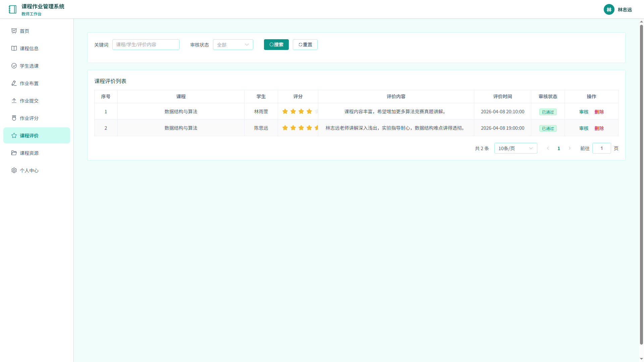This screenshot has height=362, width=644.
Task: Click the 评分 column header
Action: click(298, 97)
